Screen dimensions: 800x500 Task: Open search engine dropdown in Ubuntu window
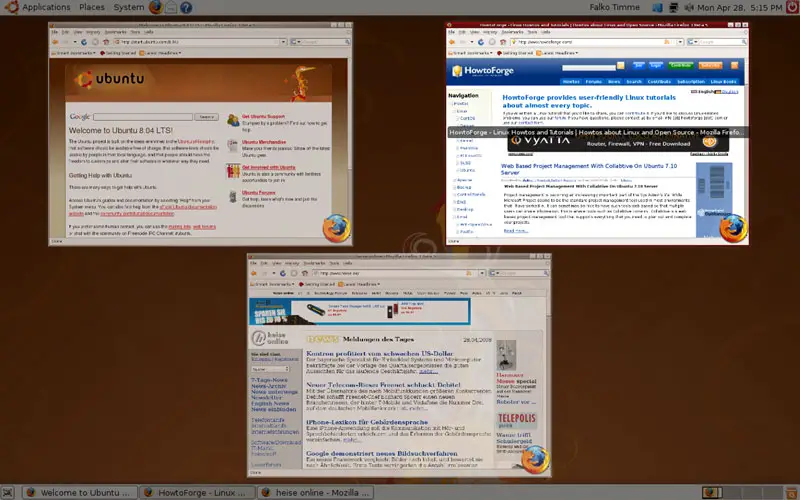[296, 42]
